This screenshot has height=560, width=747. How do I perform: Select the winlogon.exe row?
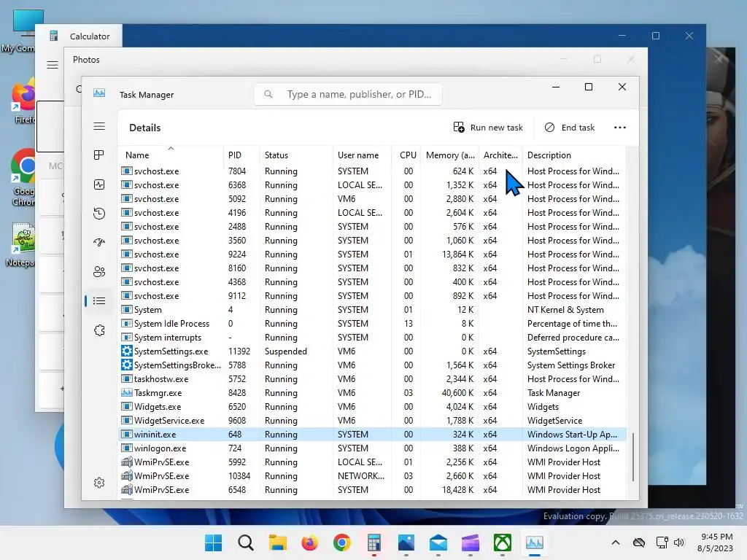coord(372,448)
